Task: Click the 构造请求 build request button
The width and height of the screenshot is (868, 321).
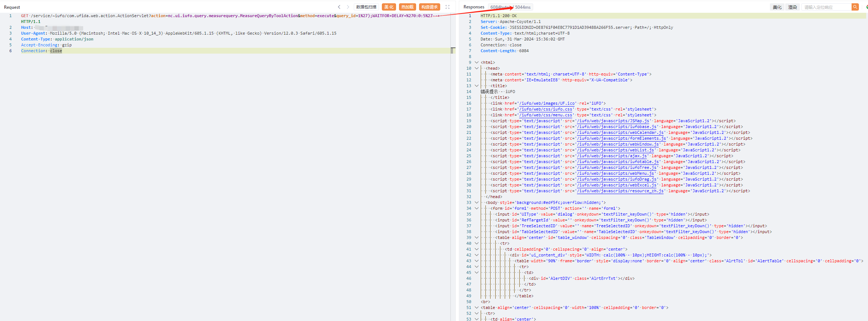Action: [x=430, y=7]
